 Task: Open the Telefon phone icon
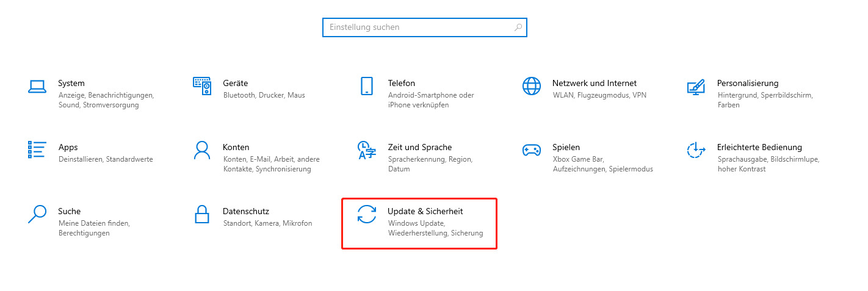(x=367, y=86)
